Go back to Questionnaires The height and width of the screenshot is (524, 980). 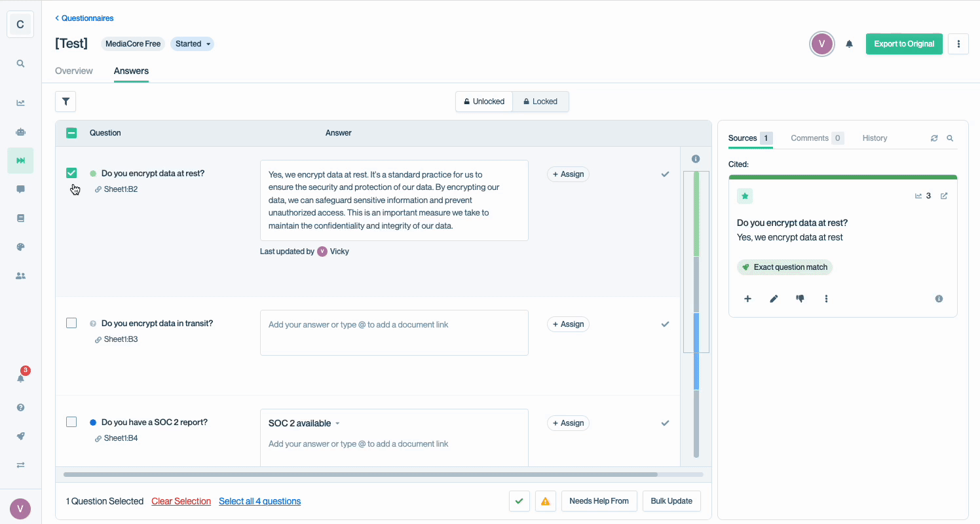[x=84, y=18]
